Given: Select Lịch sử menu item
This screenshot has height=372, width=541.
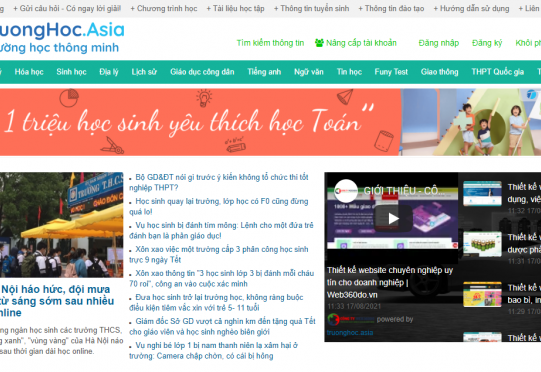Looking at the screenshot, I should [144, 72].
